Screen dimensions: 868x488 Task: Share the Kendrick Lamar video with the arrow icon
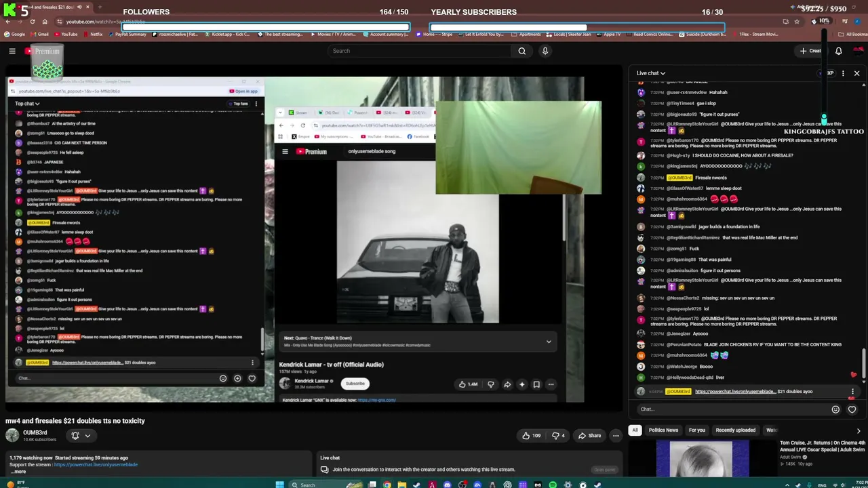(x=507, y=384)
